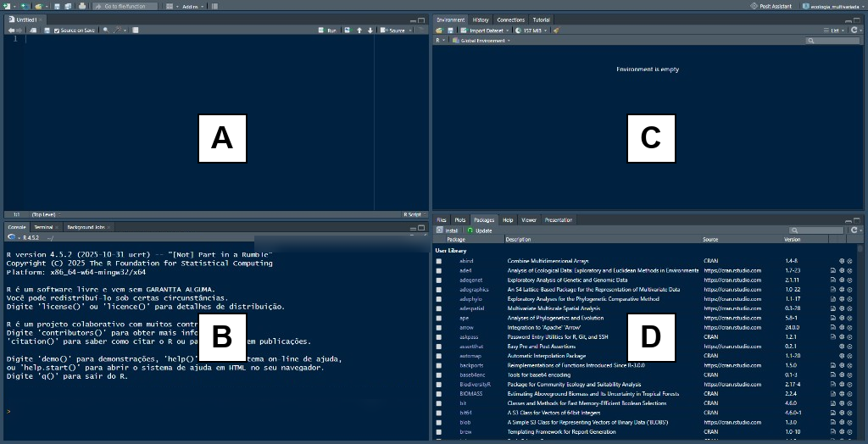
Task: Click the Open File folder icon
Action: [x=38, y=6]
